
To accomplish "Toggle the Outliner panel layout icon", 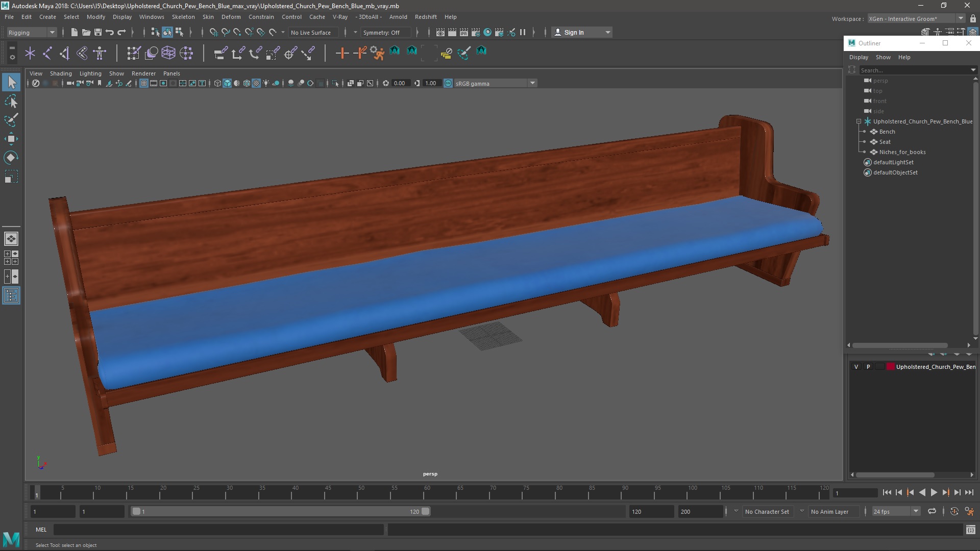I will (11, 296).
